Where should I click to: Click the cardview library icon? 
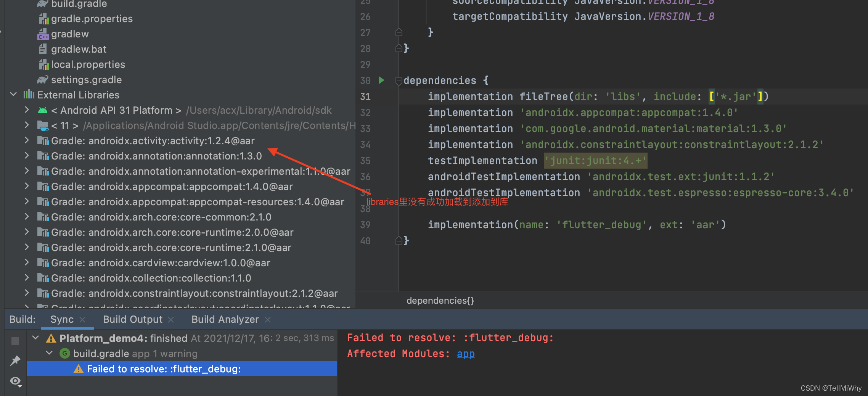pos(43,263)
